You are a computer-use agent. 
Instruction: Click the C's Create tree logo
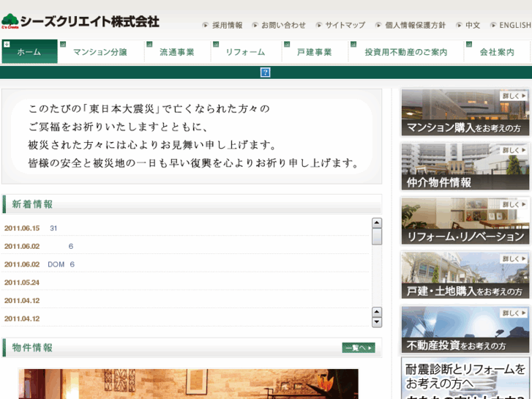point(10,21)
